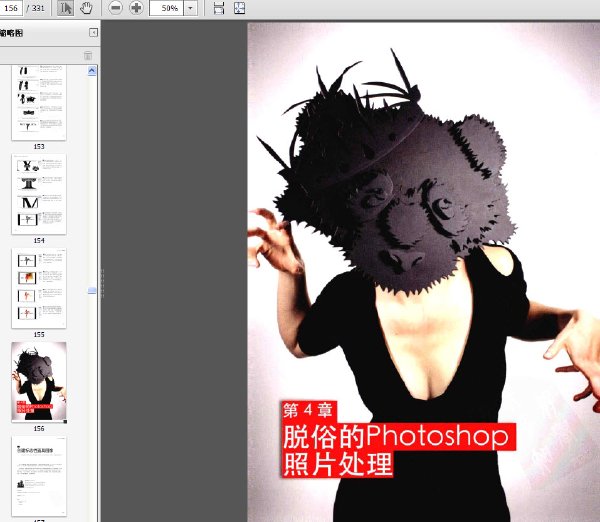
Task: Click the '照片处理' title line
Action: 338,464
